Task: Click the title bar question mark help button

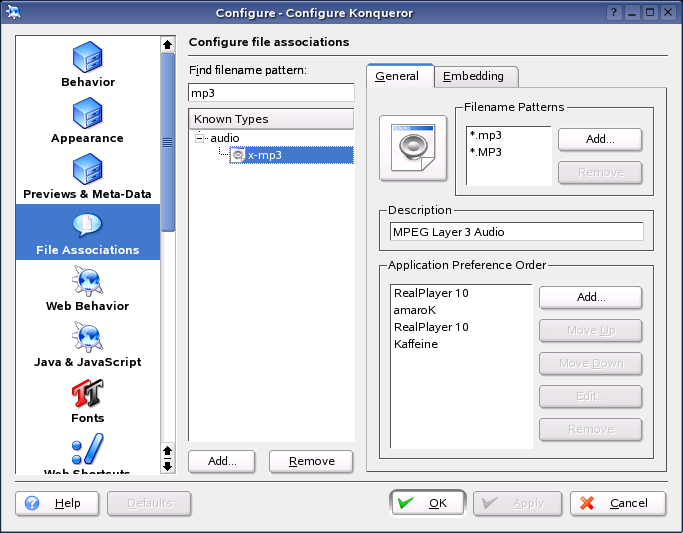Action: click(614, 12)
